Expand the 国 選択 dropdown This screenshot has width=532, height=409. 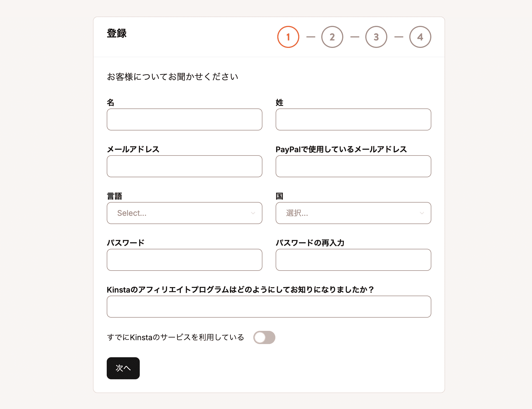tap(353, 213)
